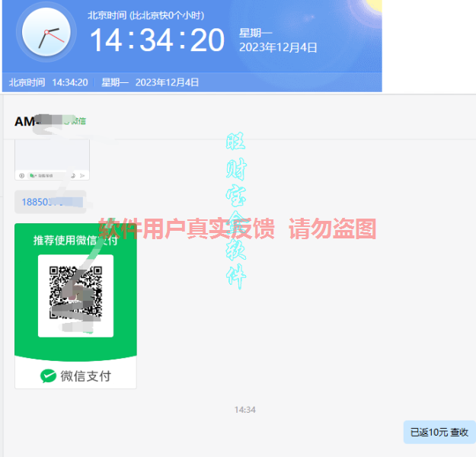Click the send arrow in screenshot thumbnail
This screenshot has height=457, width=476.
point(82,175)
